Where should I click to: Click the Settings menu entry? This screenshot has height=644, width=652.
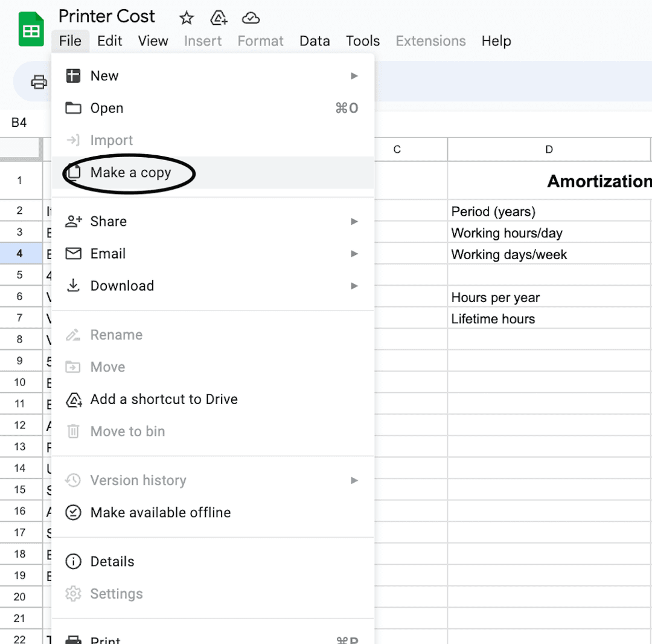pyautogui.click(x=213, y=594)
